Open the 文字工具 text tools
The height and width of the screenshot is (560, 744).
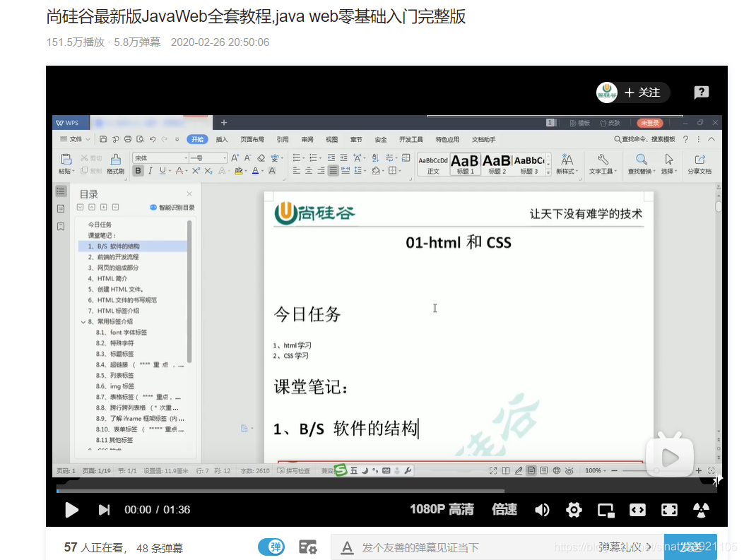pyautogui.click(x=603, y=164)
